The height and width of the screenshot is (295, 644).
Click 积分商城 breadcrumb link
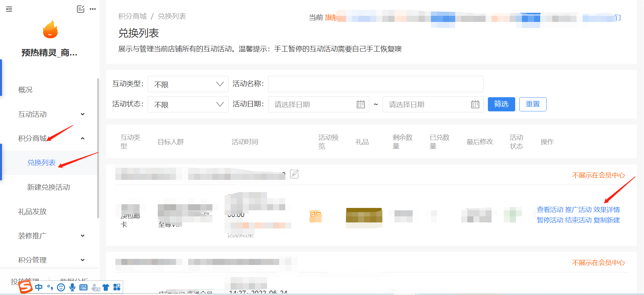(x=133, y=16)
